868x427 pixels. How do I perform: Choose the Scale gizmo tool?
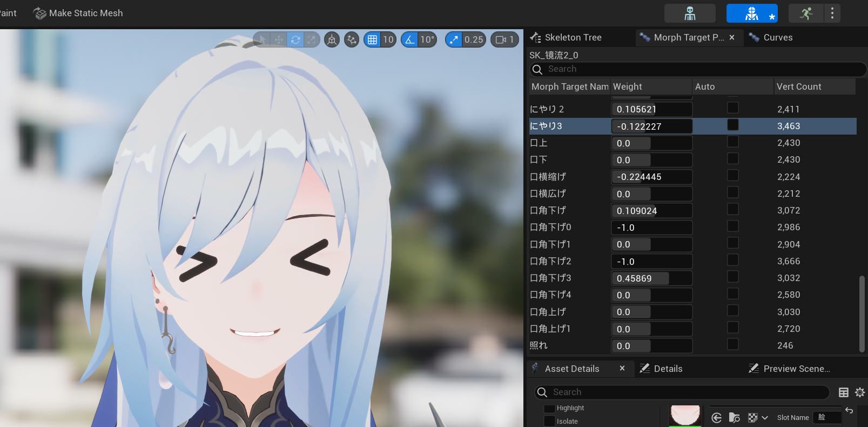pos(312,39)
